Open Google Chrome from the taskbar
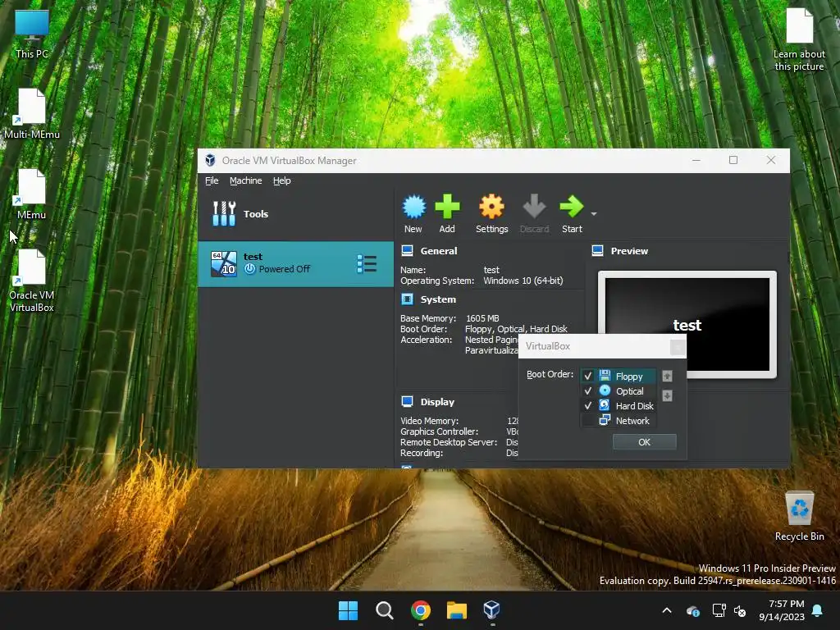The height and width of the screenshot is (630, 840). (421, 610)
